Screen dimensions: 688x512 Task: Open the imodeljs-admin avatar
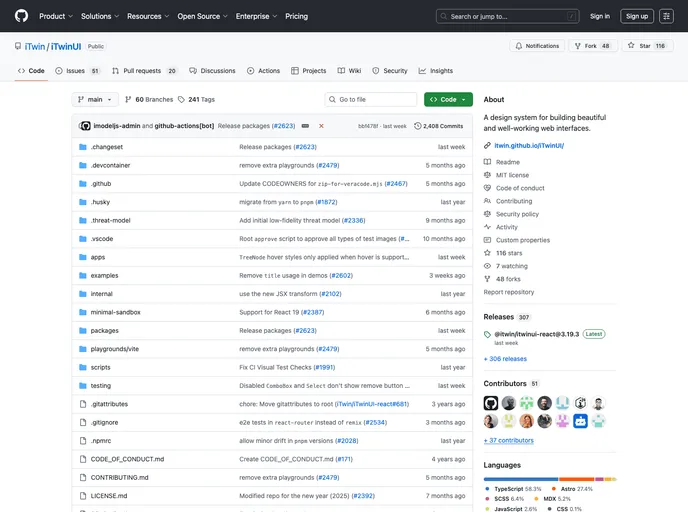pyautogui.click(x=86, y=126)
